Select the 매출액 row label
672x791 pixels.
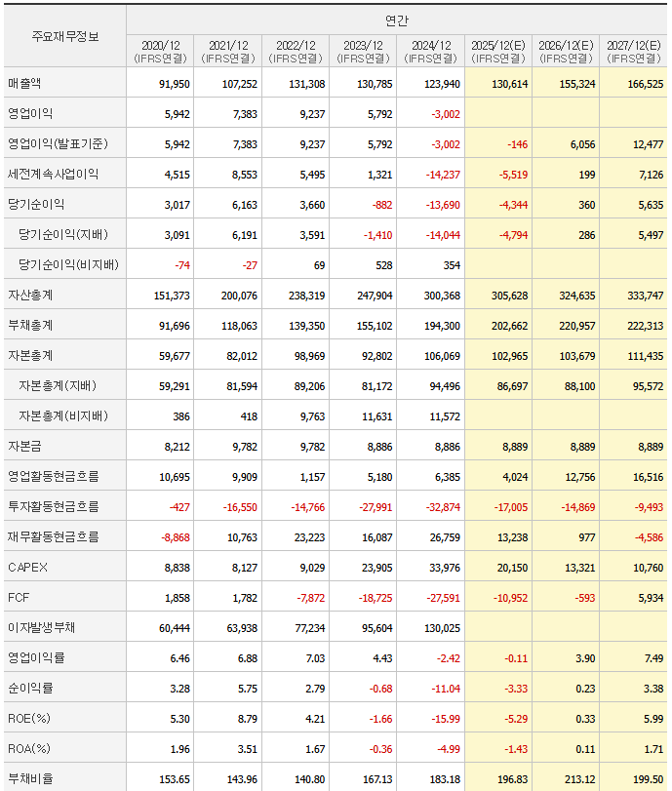pos(24,83)
